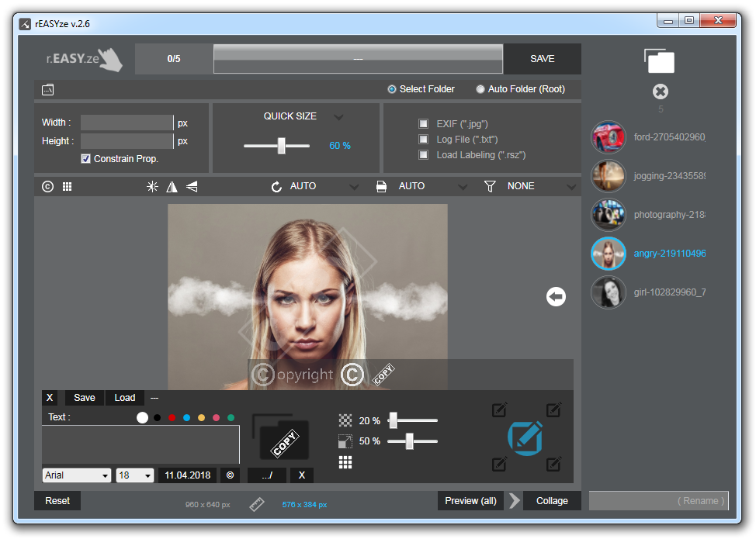
Task: Click the brightness sunburst icon
Action: point(152,186)
